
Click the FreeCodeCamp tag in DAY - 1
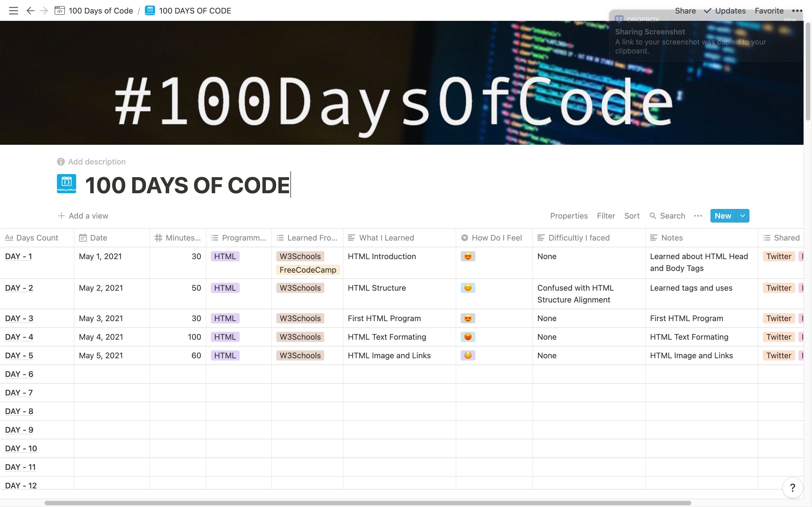coord(308,270)
